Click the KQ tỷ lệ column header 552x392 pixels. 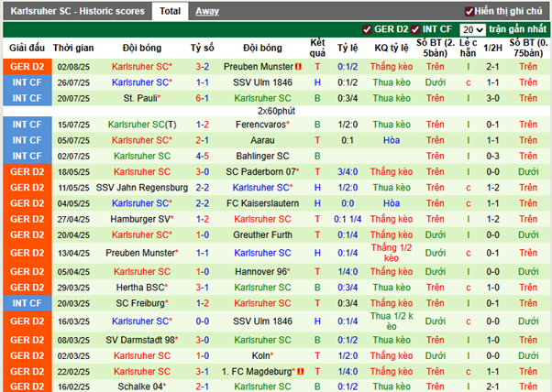[x=392, y=48]
